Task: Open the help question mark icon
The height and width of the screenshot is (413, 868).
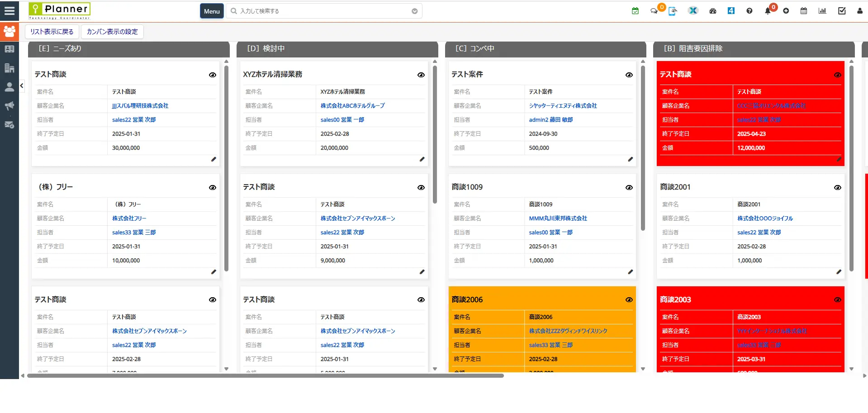Action: tap(749, 11)
